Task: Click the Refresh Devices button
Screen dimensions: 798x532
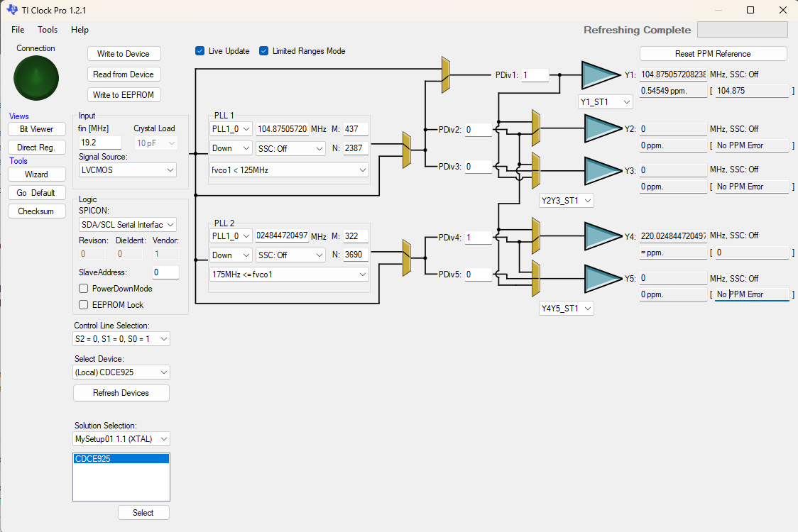Action: (121, 393)
